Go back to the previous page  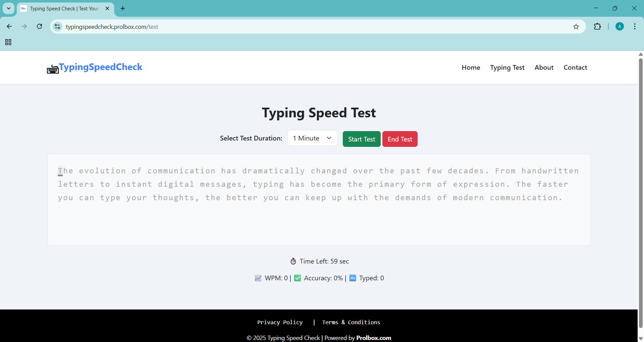point(9,26)
